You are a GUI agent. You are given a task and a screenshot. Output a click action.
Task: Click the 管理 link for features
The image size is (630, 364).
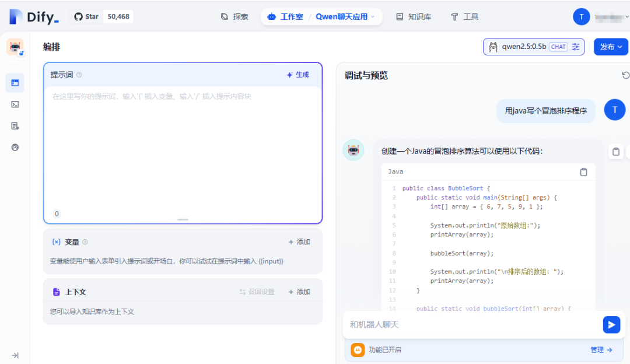click(601, 350)
